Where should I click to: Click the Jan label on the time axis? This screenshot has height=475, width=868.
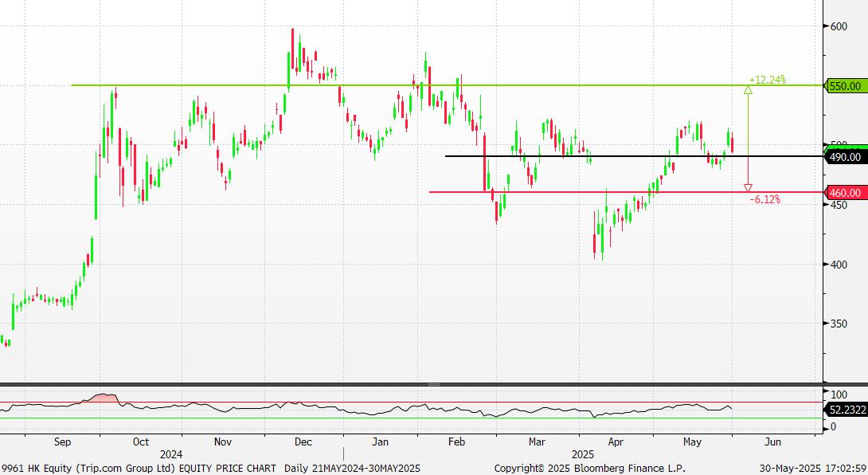(380, 442)
